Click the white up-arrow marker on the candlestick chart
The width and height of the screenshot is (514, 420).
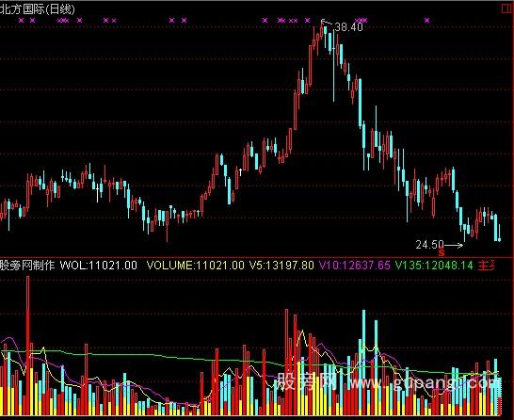(241, 172)
